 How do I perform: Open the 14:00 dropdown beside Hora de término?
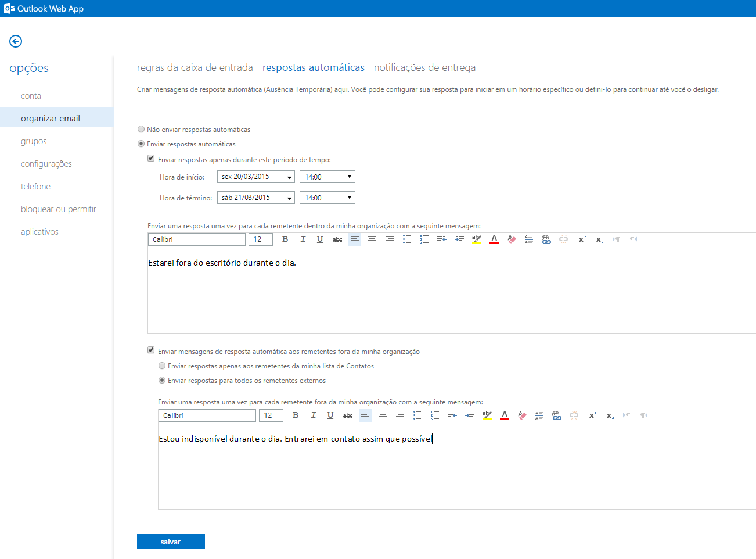(327, 198)
